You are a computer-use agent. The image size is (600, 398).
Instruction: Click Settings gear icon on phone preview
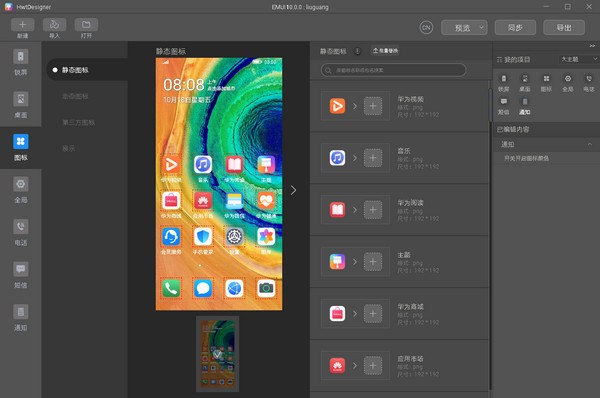click(x=234, y=237)
